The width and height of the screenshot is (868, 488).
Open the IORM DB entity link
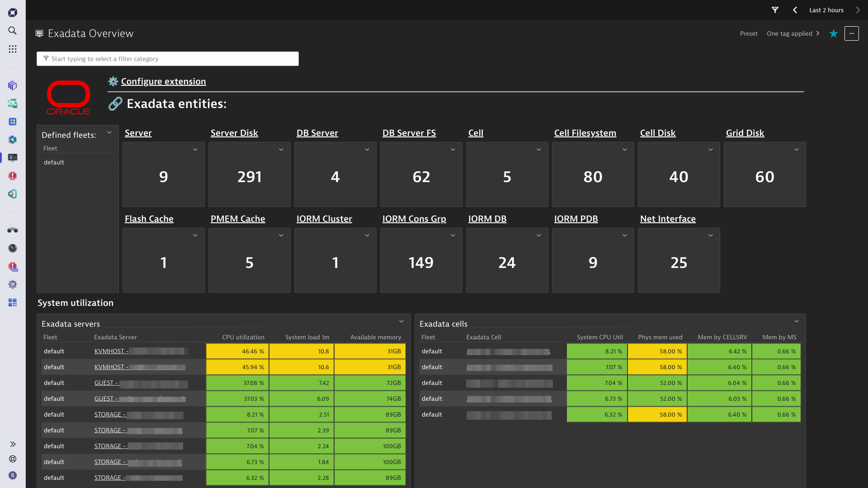487,219
